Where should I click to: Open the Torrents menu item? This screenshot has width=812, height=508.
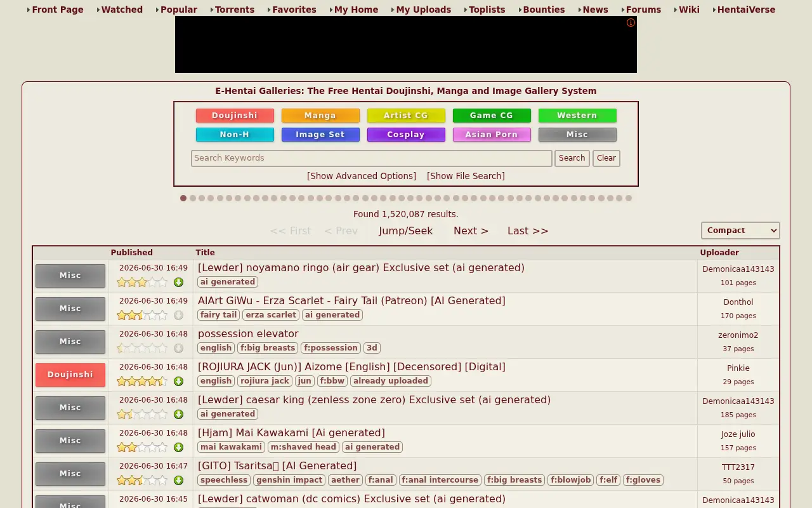pyautogui.click(x=235, y=10)
